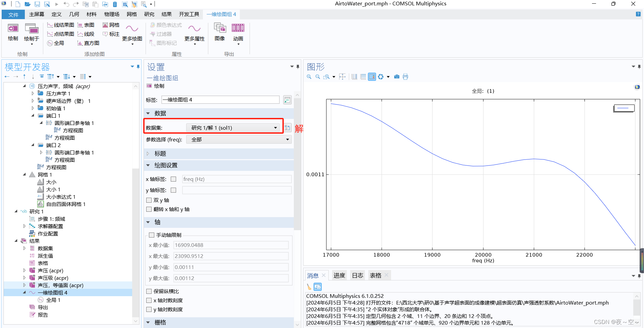This screenshot has height=328, width=644.
Task: Select Step 1: Frequency Domain (步骤 1: 频域)
Action: click(x=51, y=219)
